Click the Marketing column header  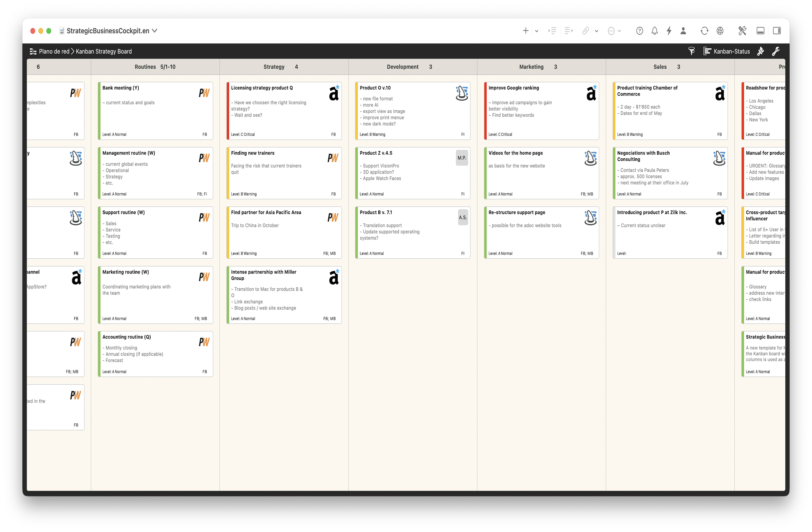(531, 67)
